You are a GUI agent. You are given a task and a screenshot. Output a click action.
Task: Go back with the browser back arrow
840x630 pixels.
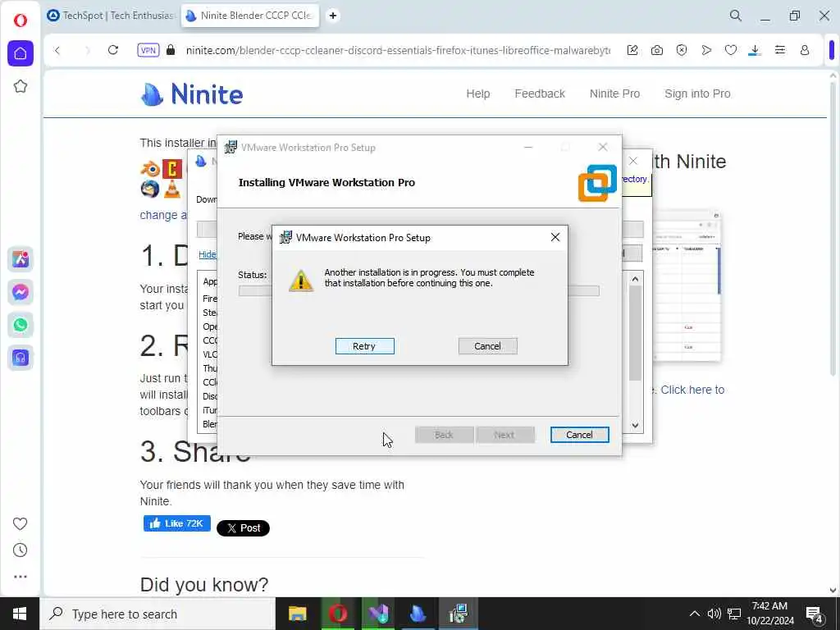57,50
